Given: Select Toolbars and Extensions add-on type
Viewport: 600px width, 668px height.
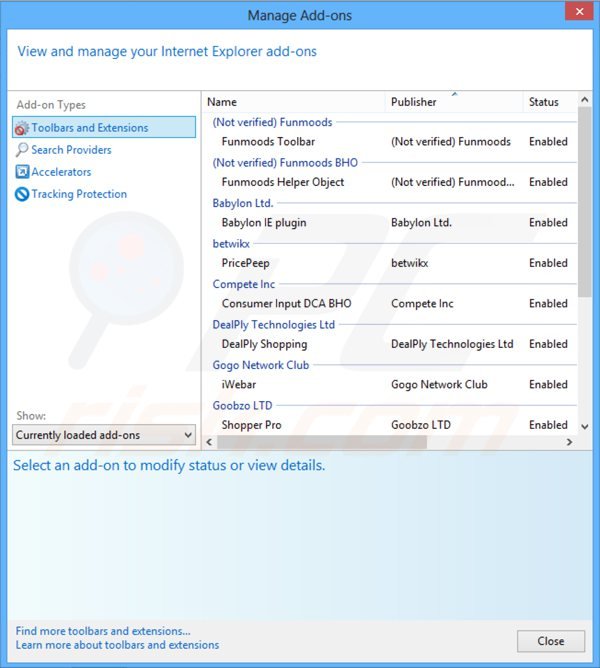Looking at the screenshot, I should click(104, 127).
